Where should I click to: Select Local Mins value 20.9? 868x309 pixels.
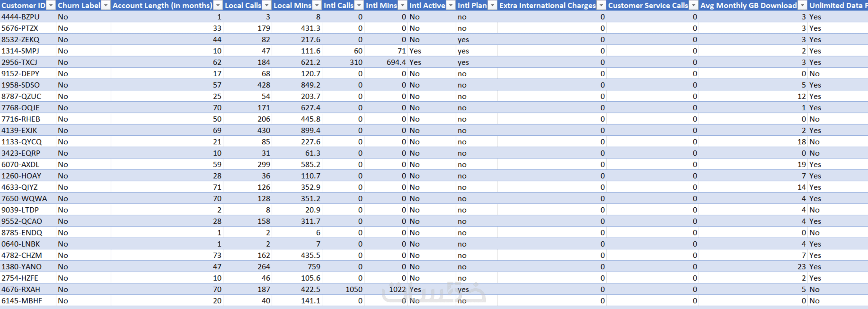pyautogui.click(x=297, y=210)
